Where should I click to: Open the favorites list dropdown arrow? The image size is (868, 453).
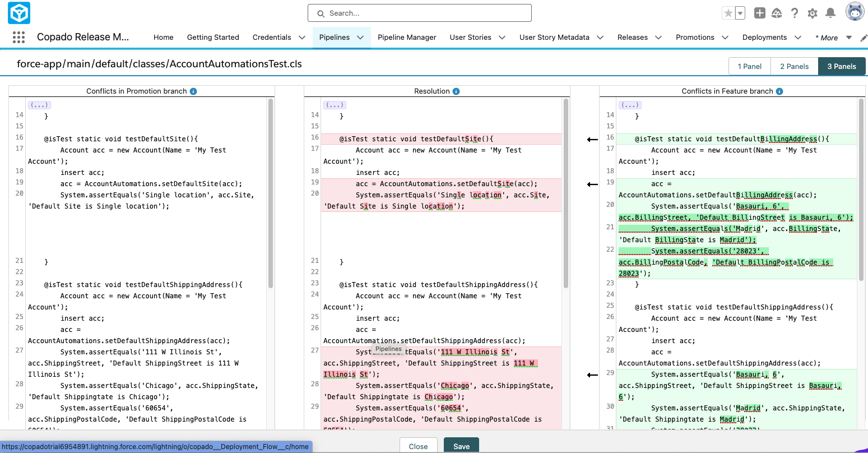click(740, 13)
